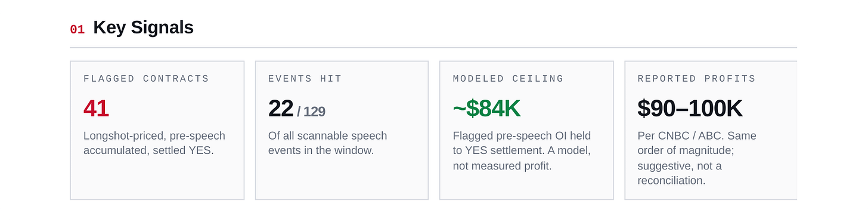Click the divider line under Key Signals
868x222 pixels.
click(x=433, y=47)
